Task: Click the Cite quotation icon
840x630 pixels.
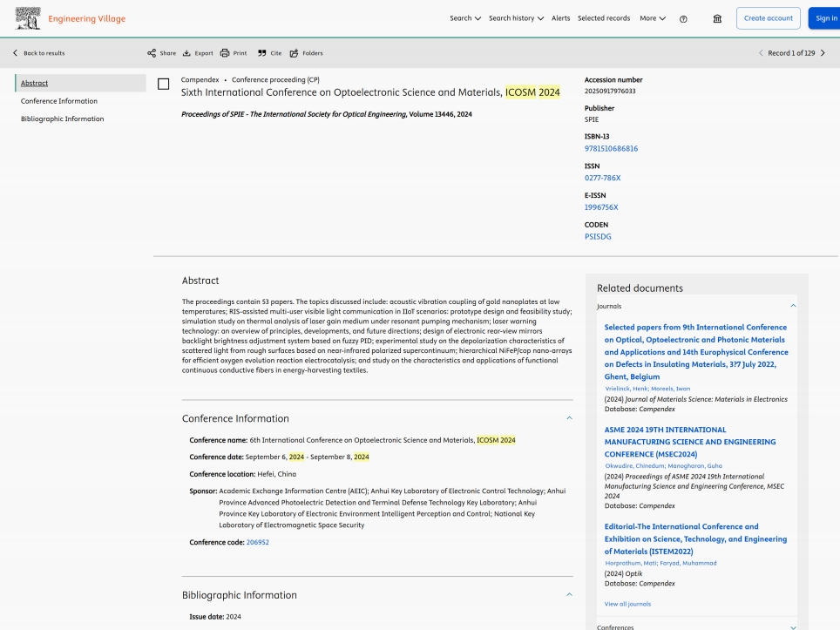Action: pos(261,53)
